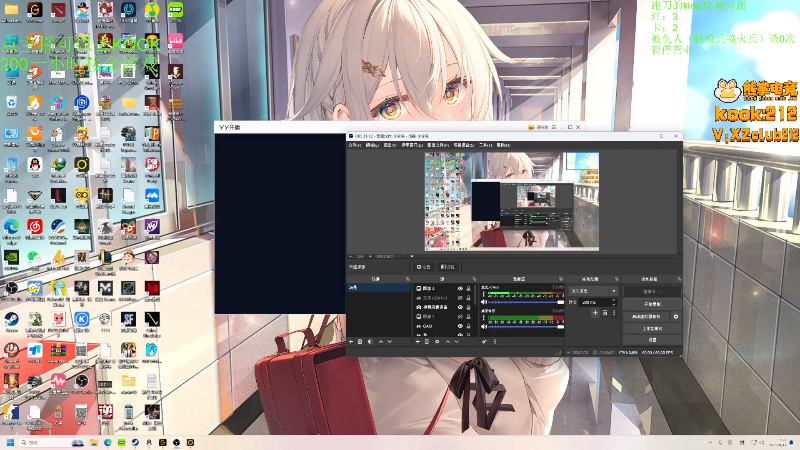
Task: Toggle visibility of 文本 (GDI+) source
Action: click(x=460, y=298)
